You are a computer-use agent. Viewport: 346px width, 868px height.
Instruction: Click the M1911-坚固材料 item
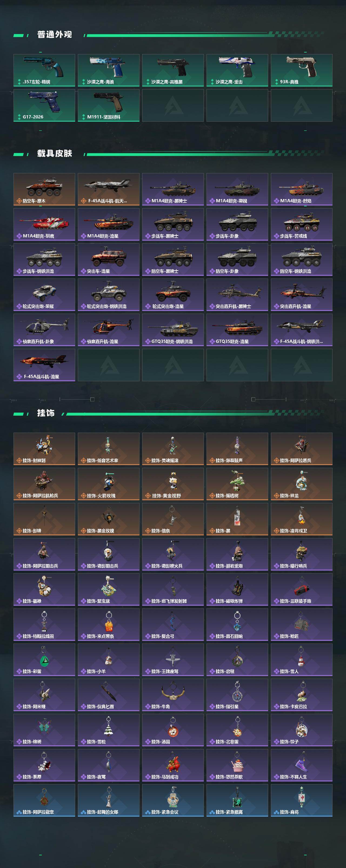click(x=108, y=105)
